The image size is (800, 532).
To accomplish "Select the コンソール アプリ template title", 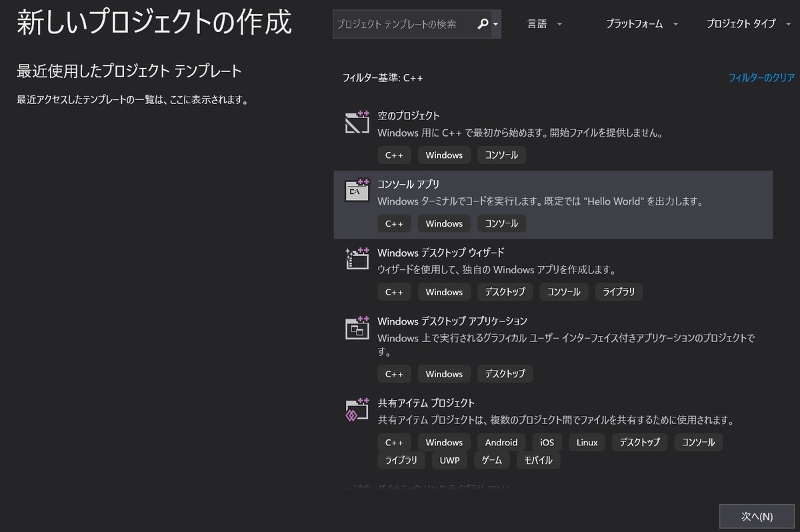I will point(409,184).
